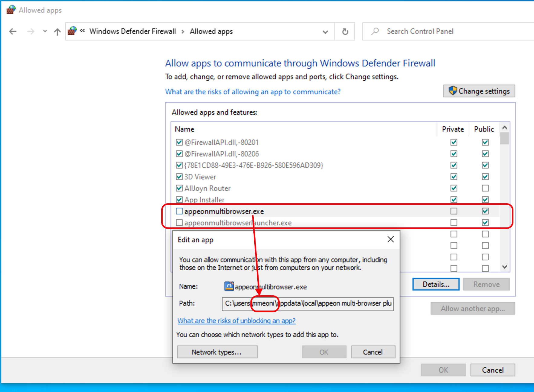Screen dimensions: 534x392
Task: Click the search magnifier icon
Action: coord(375,31)
